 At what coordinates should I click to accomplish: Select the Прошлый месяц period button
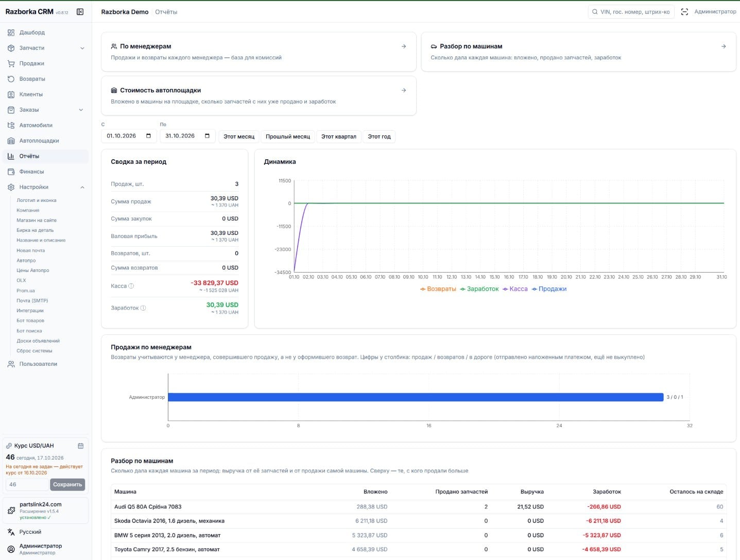tap(288, 137)
